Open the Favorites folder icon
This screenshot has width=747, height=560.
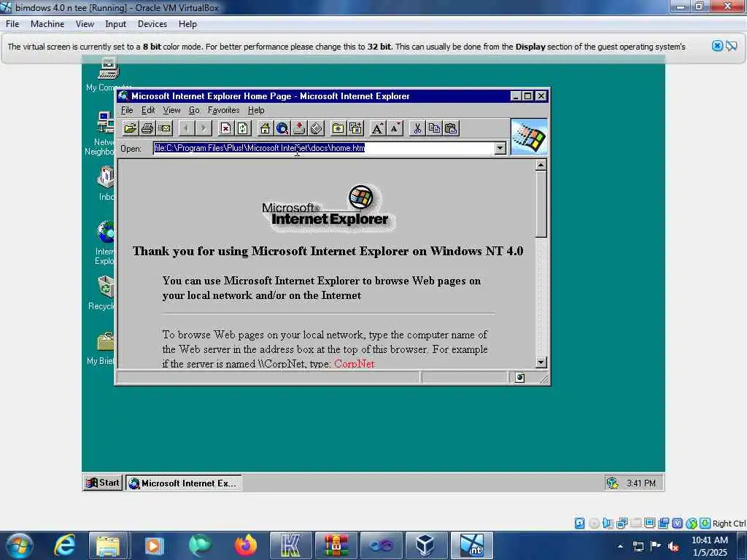point(338,128)
